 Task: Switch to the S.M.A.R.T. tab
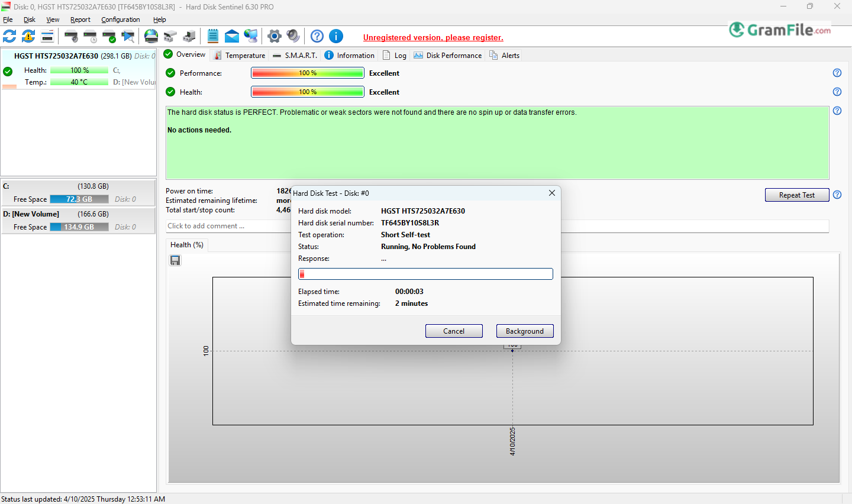[x=295, y=55]
